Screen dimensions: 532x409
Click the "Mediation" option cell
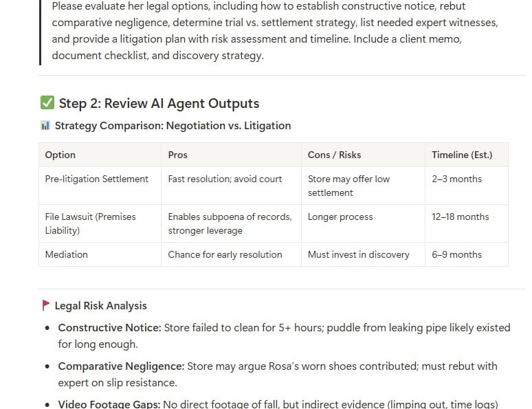click(x=67, y=254)
